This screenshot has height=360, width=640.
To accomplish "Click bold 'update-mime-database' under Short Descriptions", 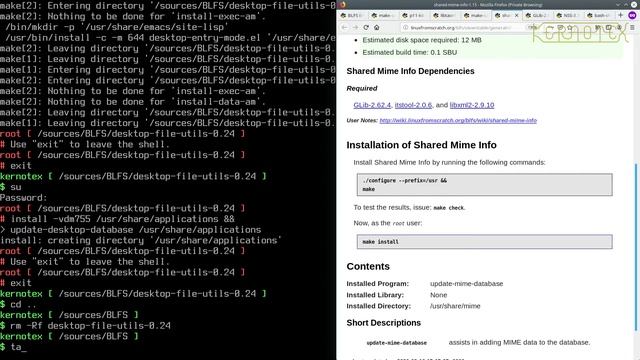I will coord(396,343).
